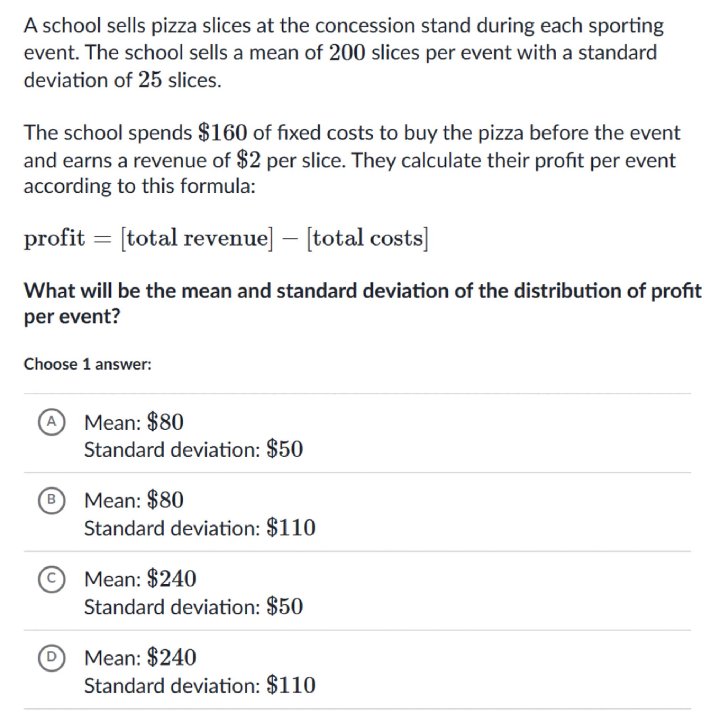Click "Standard deviation: $110" in choice B
The image size is (728, 722).
(200, 528)
